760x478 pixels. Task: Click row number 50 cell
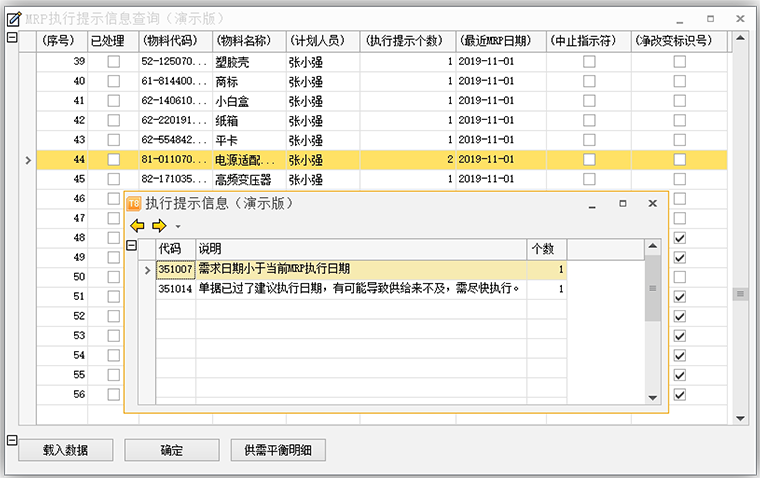(x=62, y=277)
